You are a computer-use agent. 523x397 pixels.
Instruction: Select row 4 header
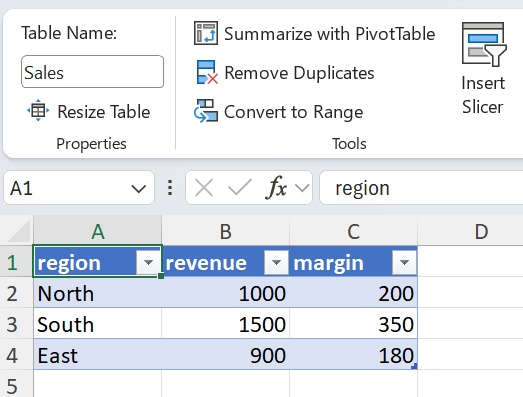pyautogui.click(x=16, y=355)
